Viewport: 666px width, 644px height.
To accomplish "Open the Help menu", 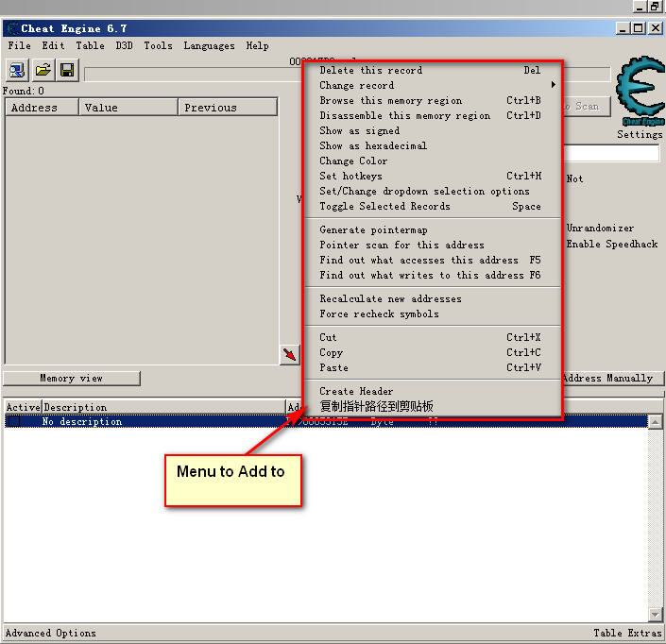I will (x=257, y=45).
